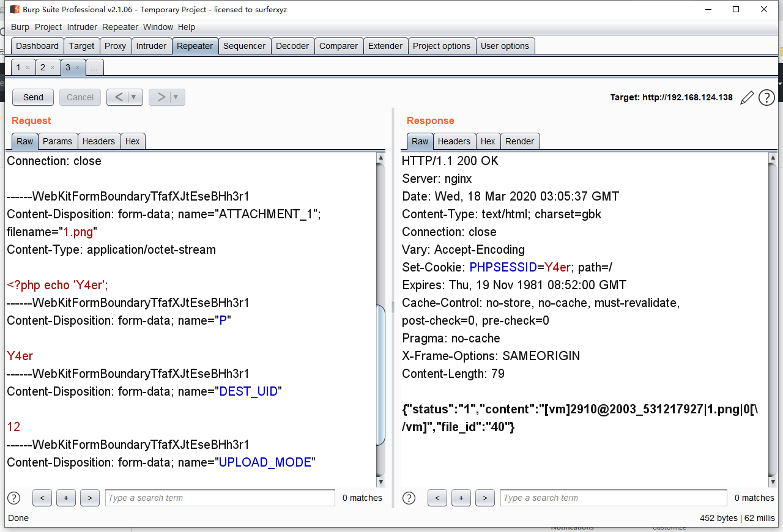Screen dimensions: 783x532
Task: Show the response Hex view
Action: tap(488, 141)
